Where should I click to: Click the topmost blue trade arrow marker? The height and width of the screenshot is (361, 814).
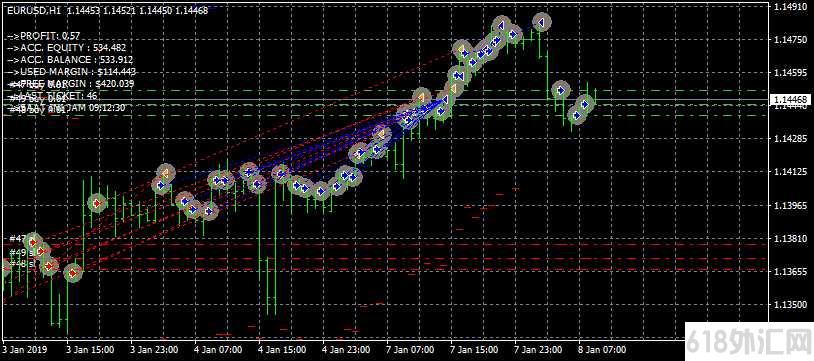click(x=541, y=22)
